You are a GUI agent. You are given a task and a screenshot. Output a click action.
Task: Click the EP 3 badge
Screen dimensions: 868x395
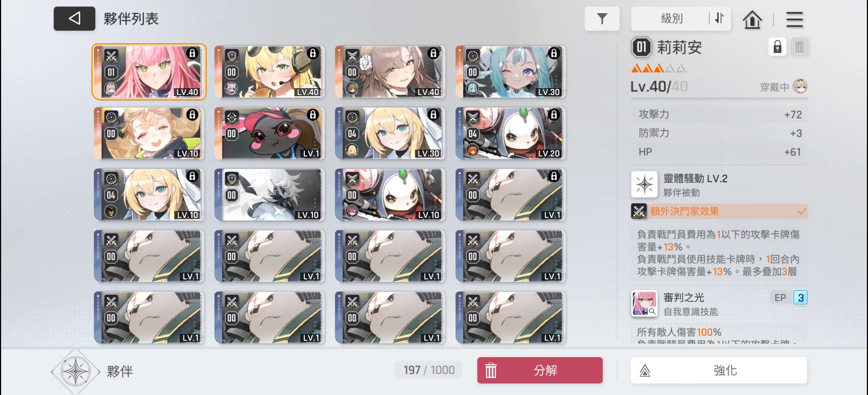click(x=788, y=298)
